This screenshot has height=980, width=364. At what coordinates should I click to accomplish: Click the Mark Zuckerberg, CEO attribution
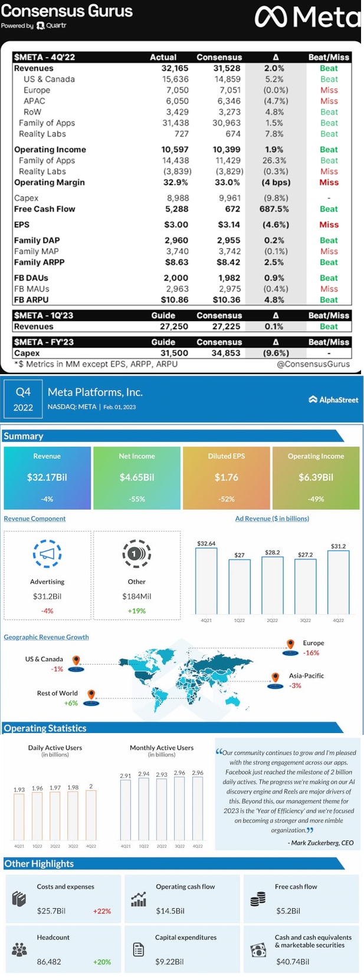[321, 843]
